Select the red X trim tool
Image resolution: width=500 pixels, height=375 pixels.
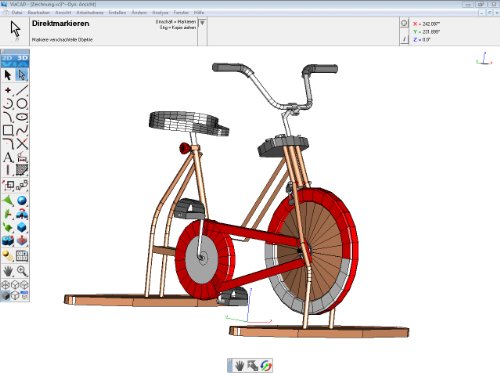[x=22, y=144]
